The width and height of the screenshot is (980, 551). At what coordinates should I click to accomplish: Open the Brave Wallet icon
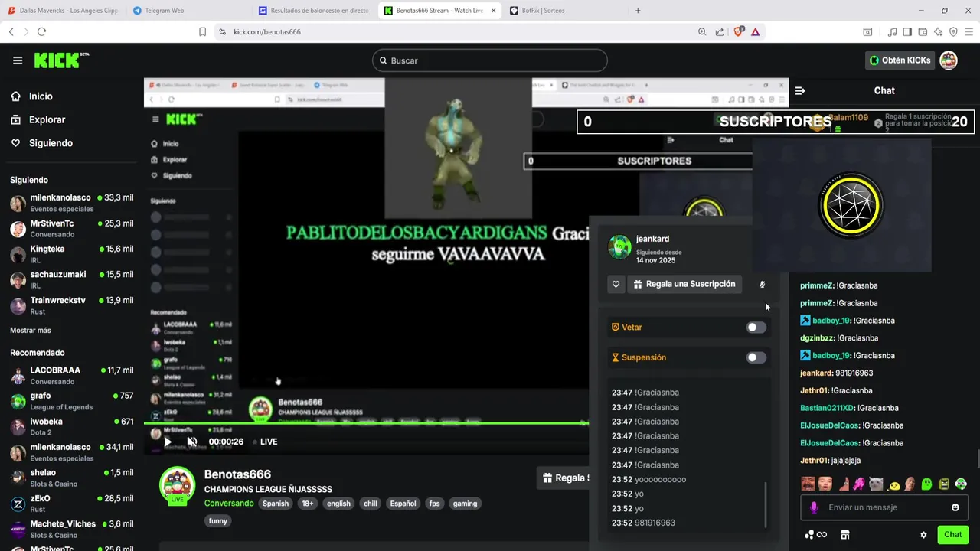[x=923, y=31]
